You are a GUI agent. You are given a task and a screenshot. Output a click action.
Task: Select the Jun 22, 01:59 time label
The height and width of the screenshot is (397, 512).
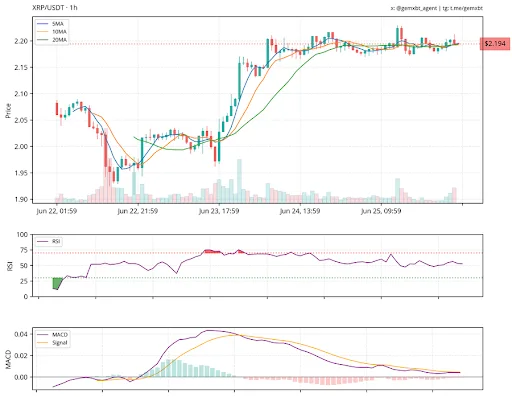[x=57, y=211]
